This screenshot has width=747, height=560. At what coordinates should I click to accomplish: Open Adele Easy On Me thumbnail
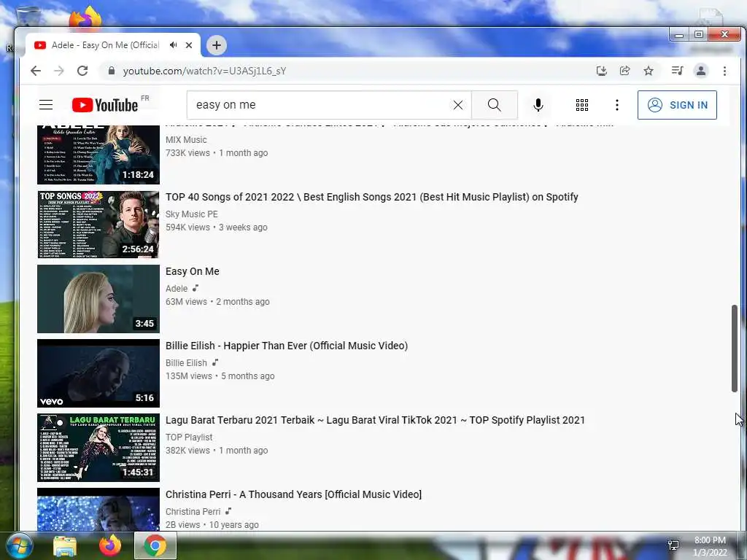[x=98, y=298]
